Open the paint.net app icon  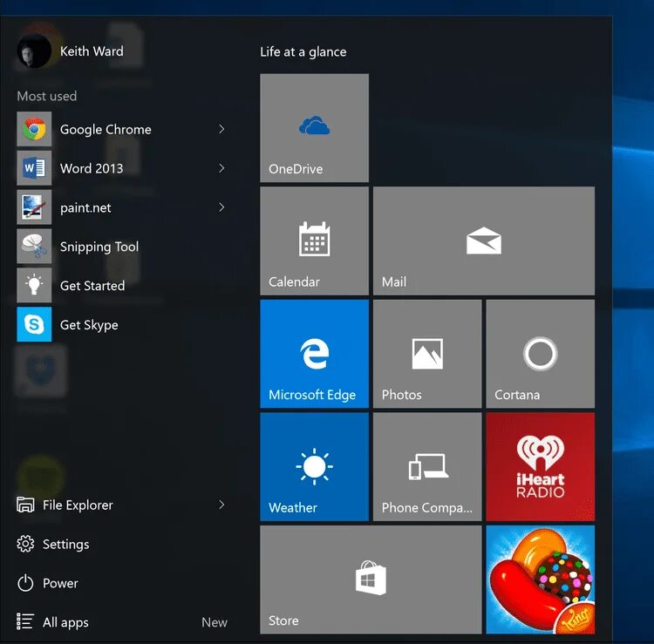[x=34, y=207]
